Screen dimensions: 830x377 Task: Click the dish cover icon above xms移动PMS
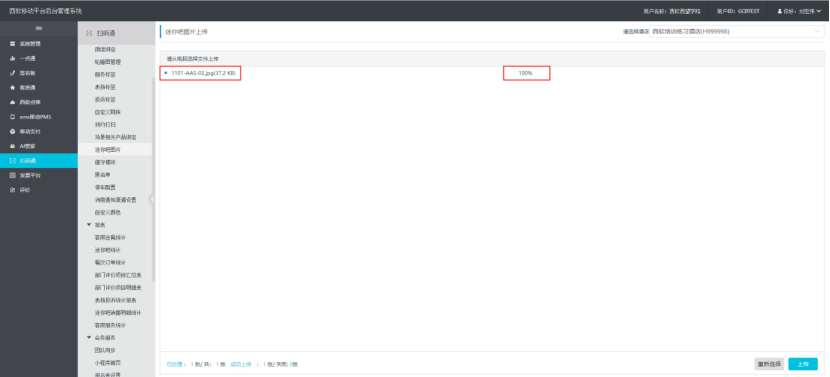[12, 102]
